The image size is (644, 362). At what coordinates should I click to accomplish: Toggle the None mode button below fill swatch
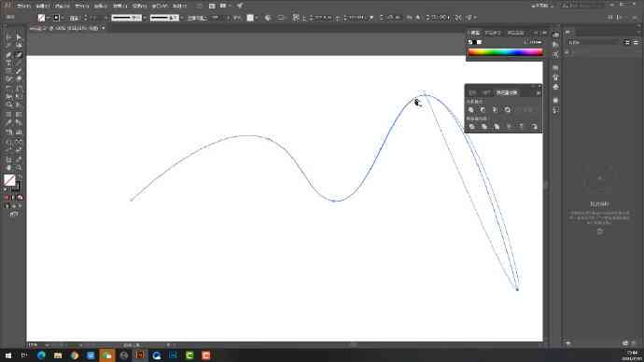pos(20,198)
